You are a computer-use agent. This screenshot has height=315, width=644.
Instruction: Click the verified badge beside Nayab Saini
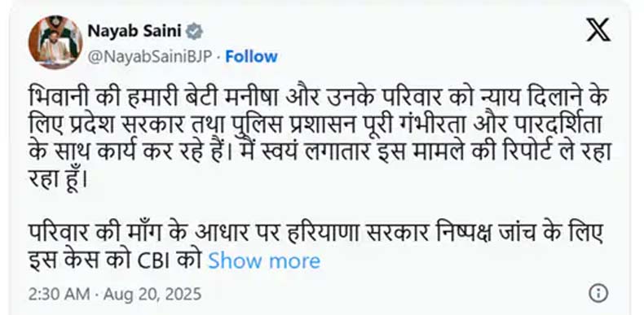tap(194, 31)
